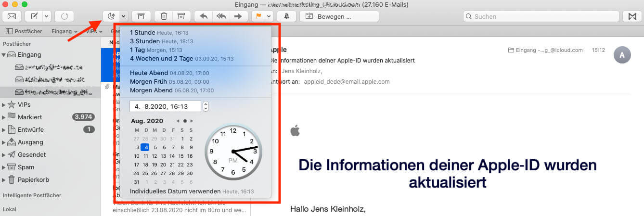The image size is (644, 216).
Task: Expand the Entwürfe disclosure triangle
Action: point(4,130)
